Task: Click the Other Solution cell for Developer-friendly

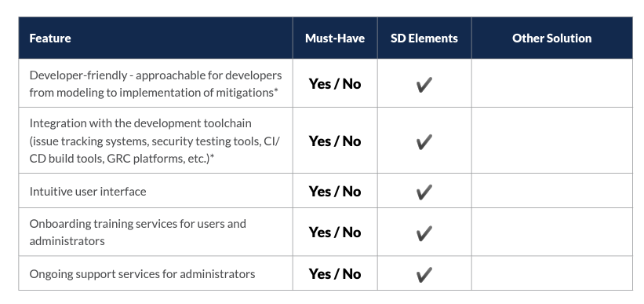Action: pos(552,83)
